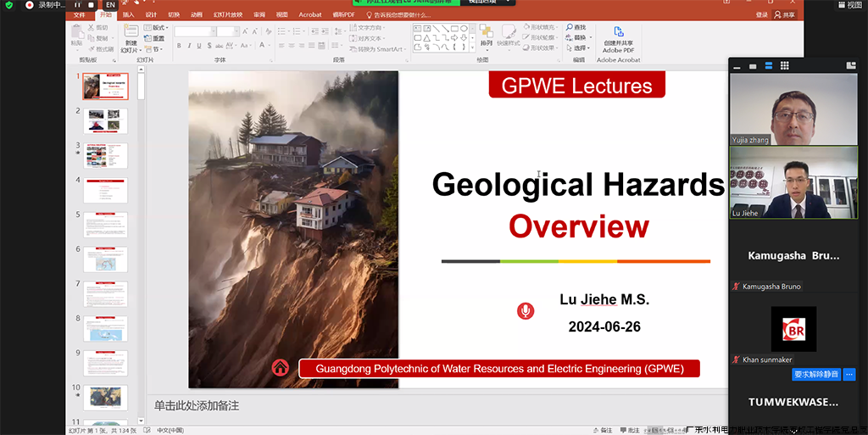Select slide 4 thumbnail in panel

coord(106,191)
